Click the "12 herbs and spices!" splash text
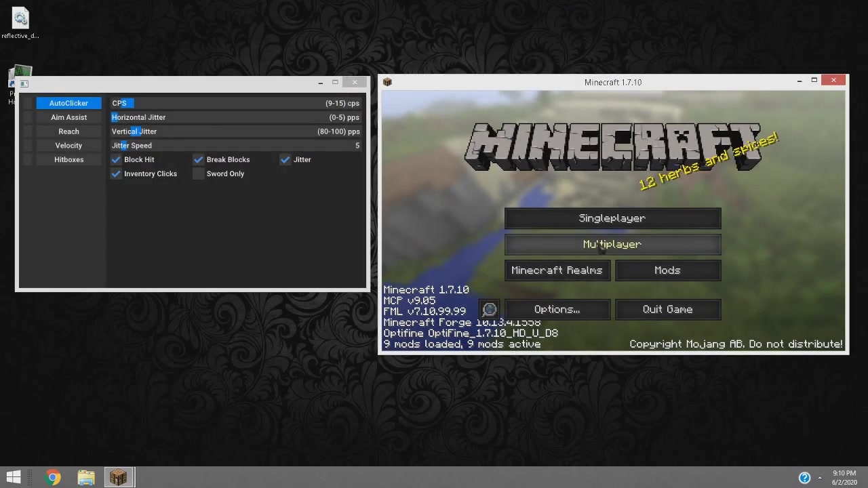Viewport: 868px width, 488px height. pos(709,161)
